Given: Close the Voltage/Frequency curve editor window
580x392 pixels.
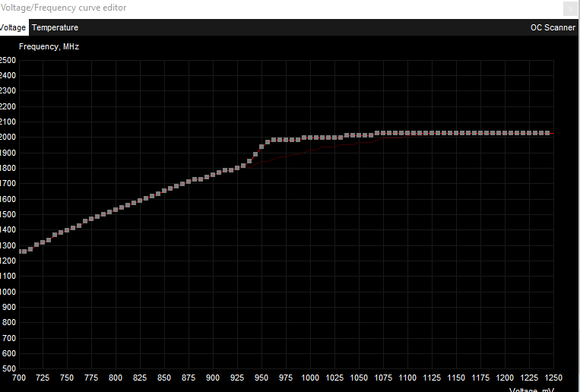Looking at the screenshot, I should (570, 8).
